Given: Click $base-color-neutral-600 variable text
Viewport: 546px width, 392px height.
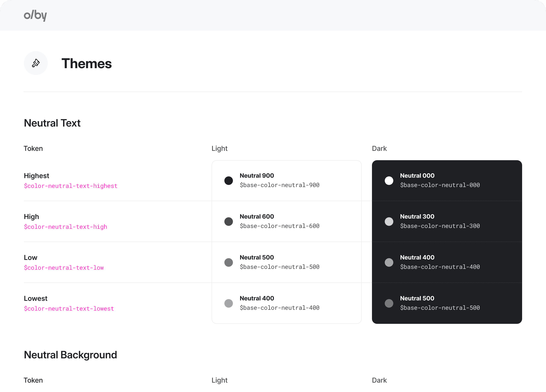Looking at the screenshot, I should tap(279, 226).
